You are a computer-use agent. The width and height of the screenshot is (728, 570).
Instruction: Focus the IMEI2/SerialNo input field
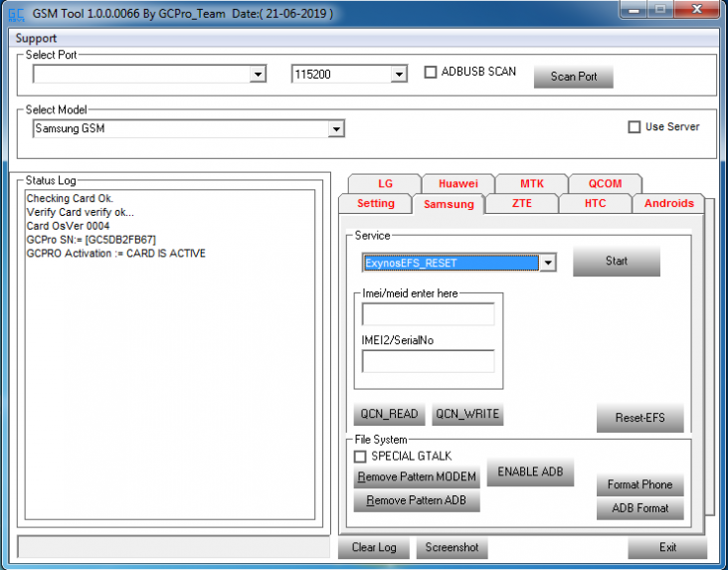[x=428, y=361]
